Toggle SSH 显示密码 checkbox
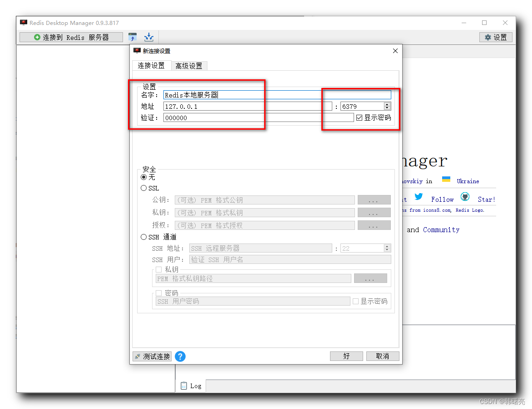 coord(355,301)
